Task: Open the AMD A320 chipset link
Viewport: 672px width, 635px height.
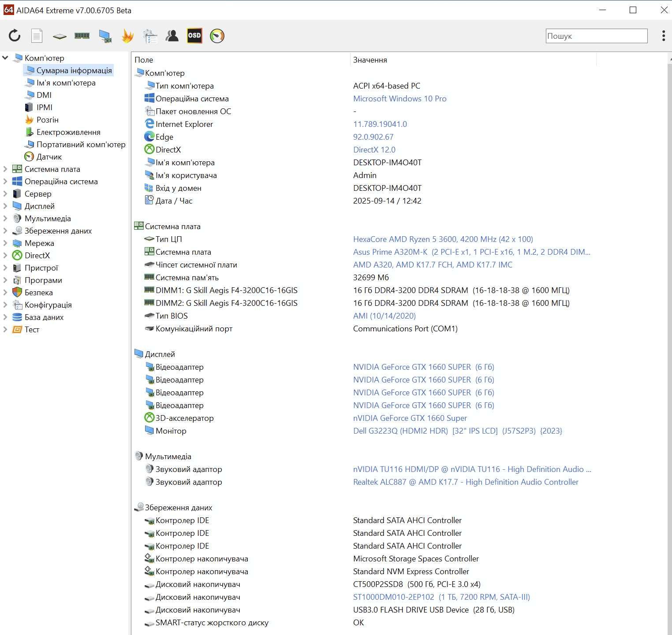Action: point(433,264)
